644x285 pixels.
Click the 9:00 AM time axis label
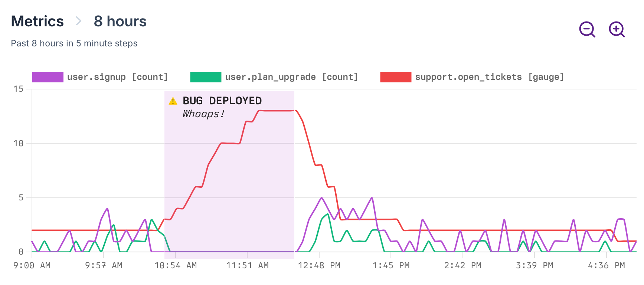32,266
